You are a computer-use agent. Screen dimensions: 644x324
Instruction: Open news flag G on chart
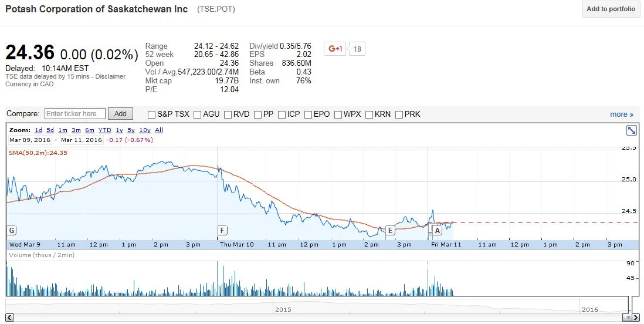(12, 230)
